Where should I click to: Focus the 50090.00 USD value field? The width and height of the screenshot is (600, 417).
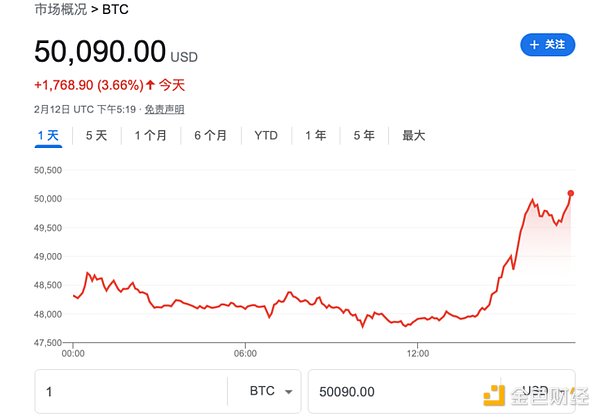click(x=400, y=392)
